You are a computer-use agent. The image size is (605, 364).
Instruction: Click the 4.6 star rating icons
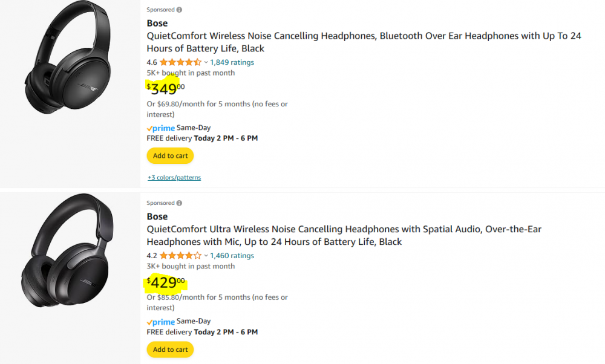point(180,62)
